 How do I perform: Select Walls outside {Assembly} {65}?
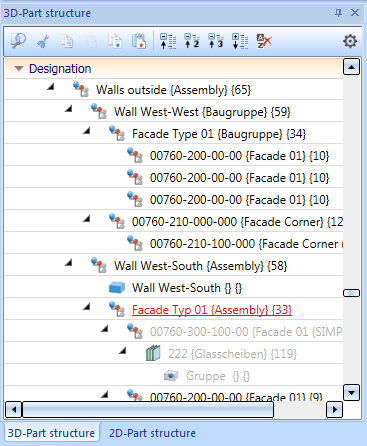(173, 90)
